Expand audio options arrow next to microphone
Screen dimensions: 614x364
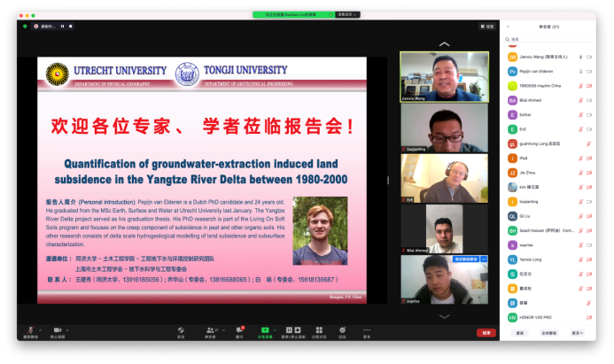pos(41,330)
